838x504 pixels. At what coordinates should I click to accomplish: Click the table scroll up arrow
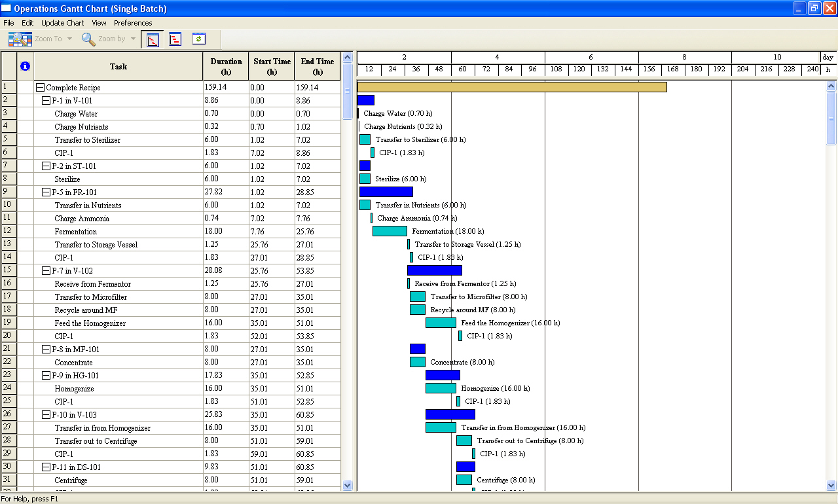[348, 58]
